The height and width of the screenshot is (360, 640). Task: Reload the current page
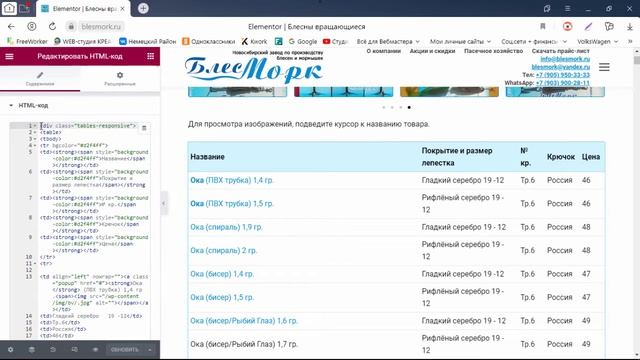[x=52, y=27]
